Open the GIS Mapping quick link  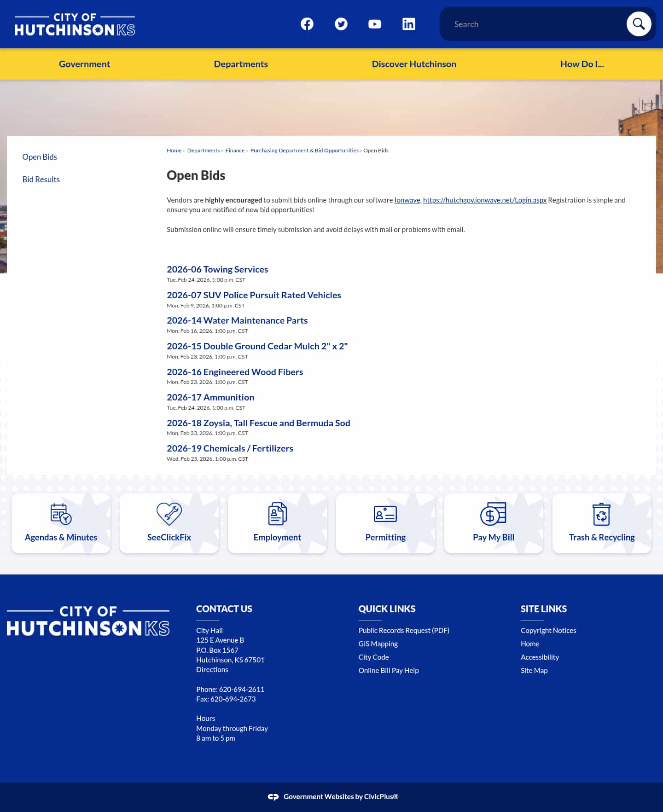tap(378, 644)
